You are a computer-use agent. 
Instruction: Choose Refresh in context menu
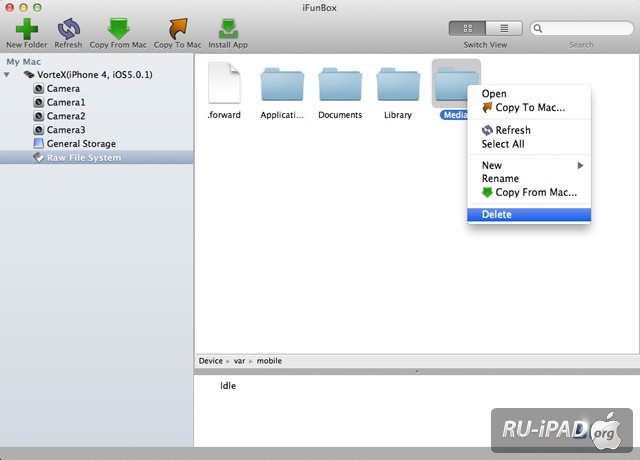click(529, 130)
